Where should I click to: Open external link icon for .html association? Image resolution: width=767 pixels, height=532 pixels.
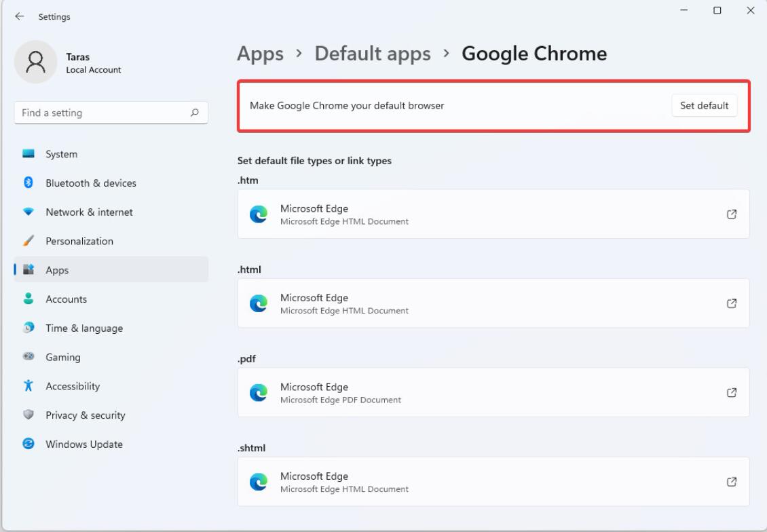coord(731,303)
